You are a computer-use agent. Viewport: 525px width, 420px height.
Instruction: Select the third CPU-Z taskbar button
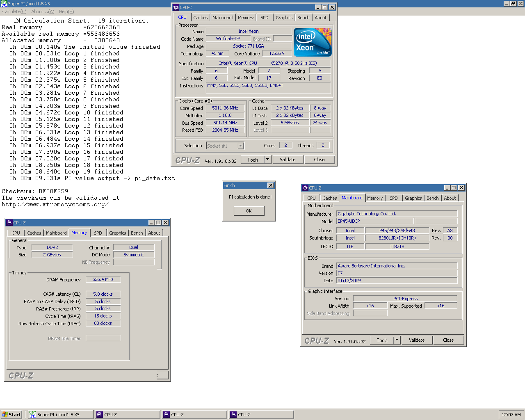[x=261, y=415]
